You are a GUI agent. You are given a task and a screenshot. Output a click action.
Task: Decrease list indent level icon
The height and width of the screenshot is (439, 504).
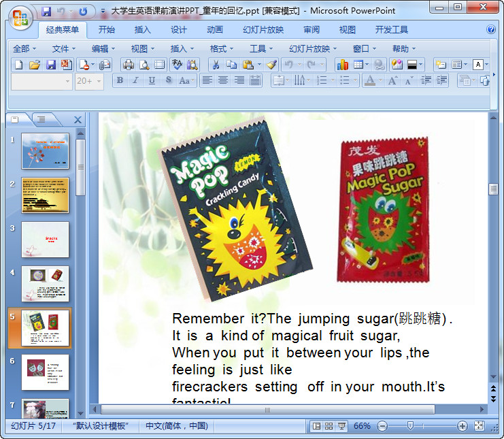426,81
